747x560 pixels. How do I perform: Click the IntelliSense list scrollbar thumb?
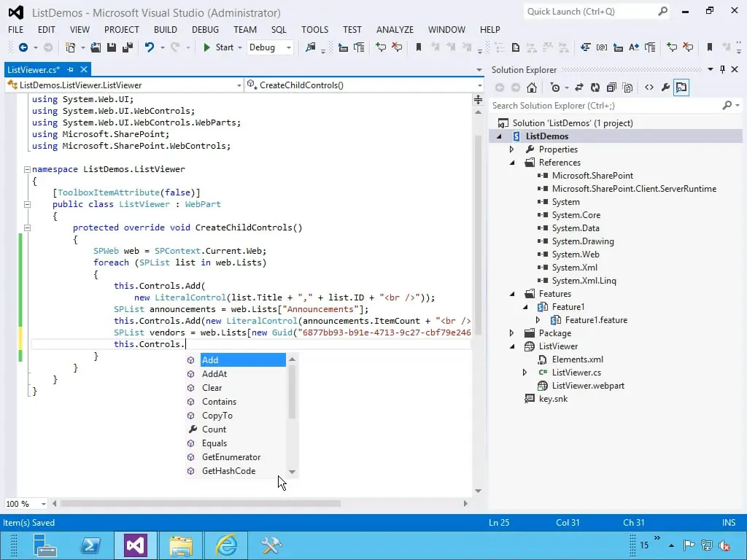pos(292,392)
